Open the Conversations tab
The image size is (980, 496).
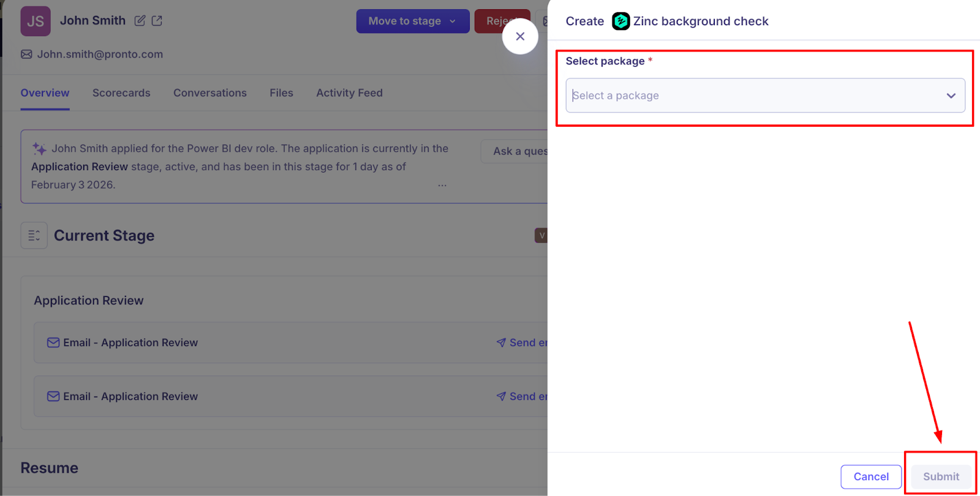pyautogui.click(x=210, y=93)
